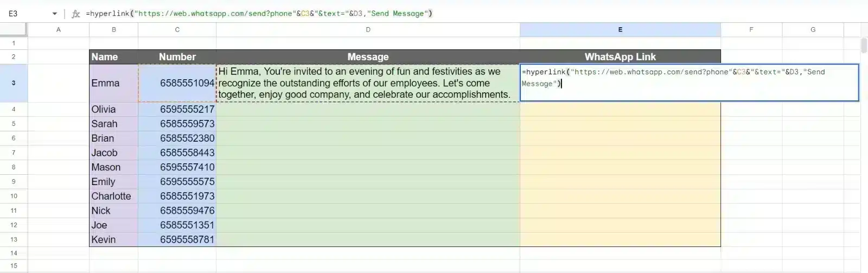Select the cell containing Nick
868x273 pixels.
[x=114, y=211]
